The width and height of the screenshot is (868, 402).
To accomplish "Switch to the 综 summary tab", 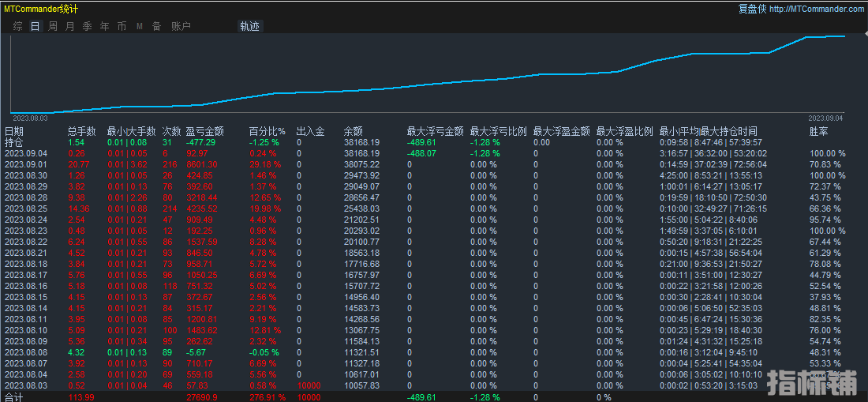I will point(17,26).
